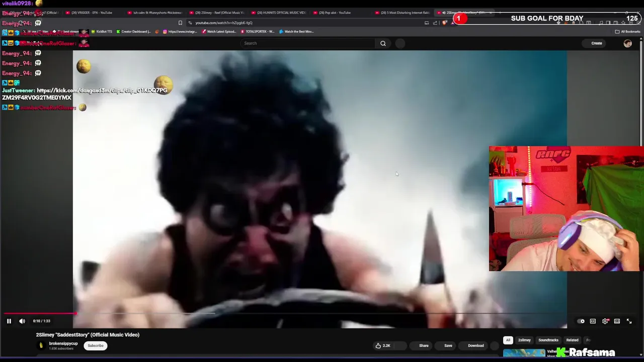
Task: Like the video with thumbs-up 2.2K
Action: [x=383, y=345]
